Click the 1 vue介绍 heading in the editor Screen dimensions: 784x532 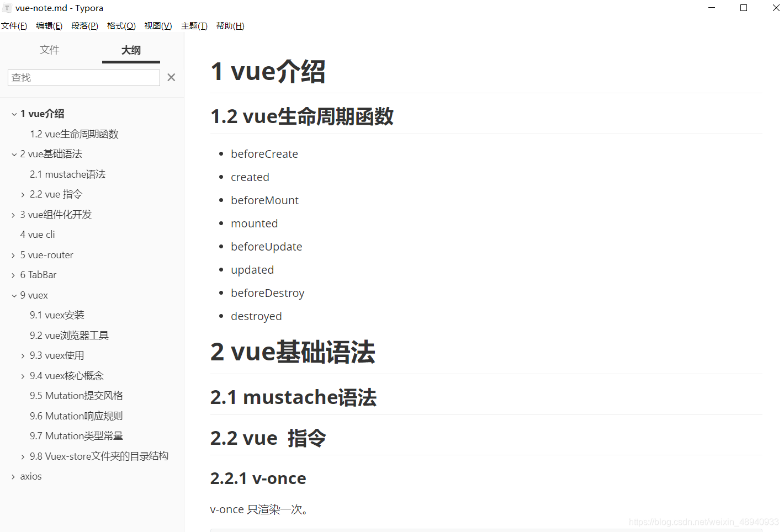click(x=268, y=72)
